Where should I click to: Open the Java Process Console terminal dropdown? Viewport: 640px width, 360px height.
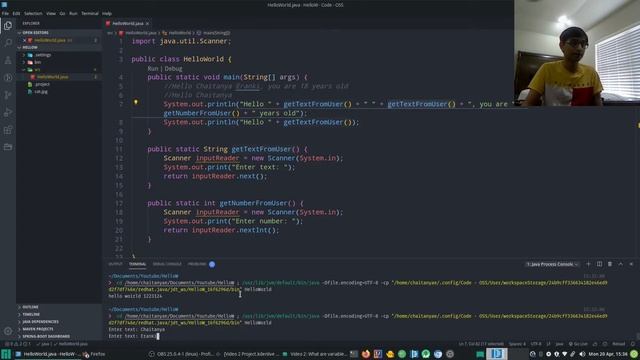pos(552,264)
